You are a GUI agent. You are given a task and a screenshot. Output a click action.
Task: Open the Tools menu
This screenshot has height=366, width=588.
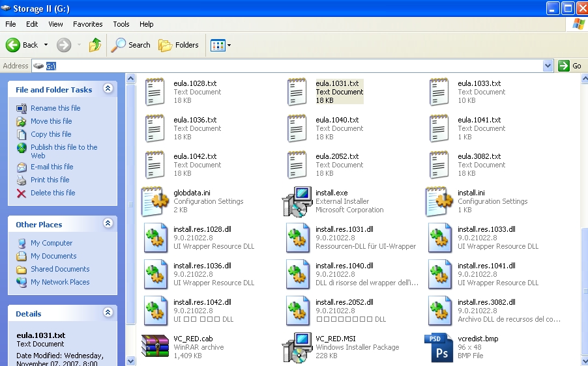tap(121, 24)
